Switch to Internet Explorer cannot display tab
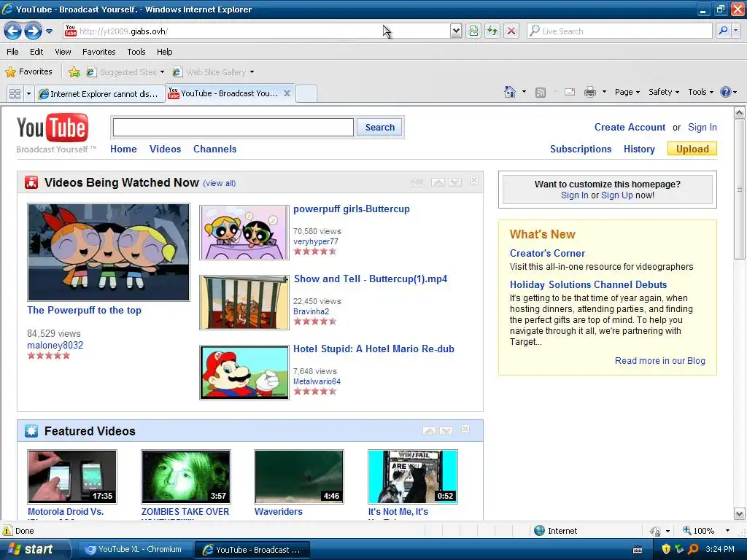The width and height of the screenshot is (747, 560). click(x=100, y=94)
